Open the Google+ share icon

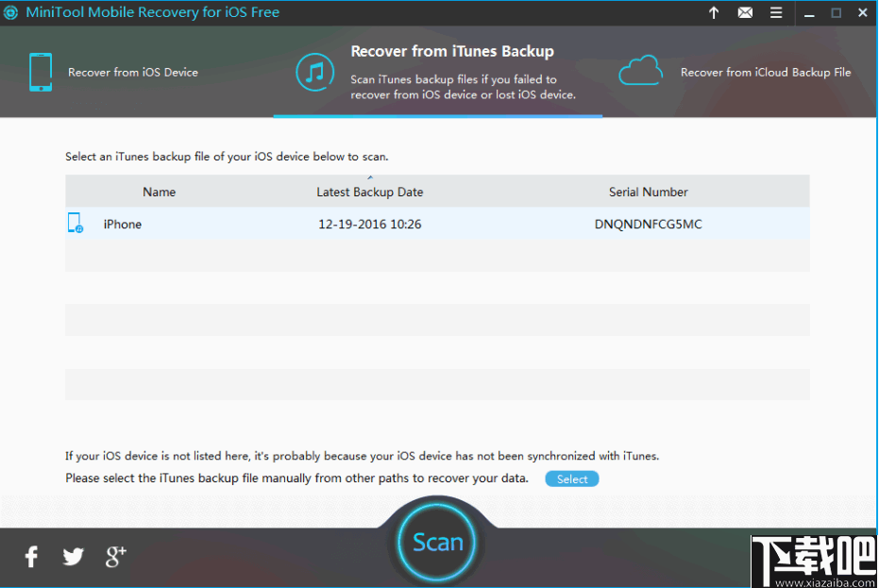coord(114,557)
